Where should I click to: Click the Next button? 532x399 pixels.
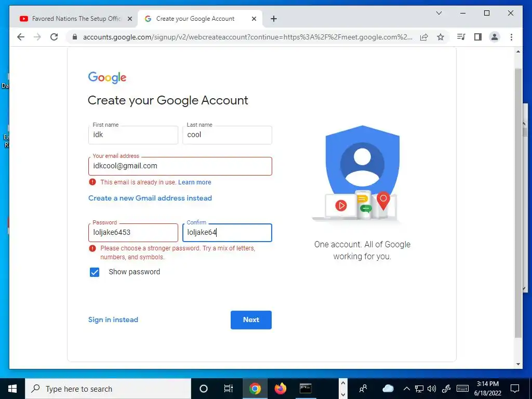[x=251, y=320]
